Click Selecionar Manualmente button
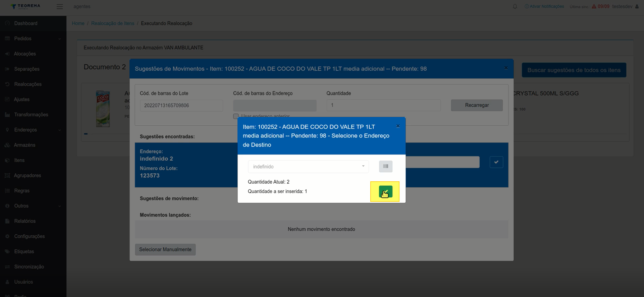The width and height of the screenshot is (644, 297). coord(165,249)
